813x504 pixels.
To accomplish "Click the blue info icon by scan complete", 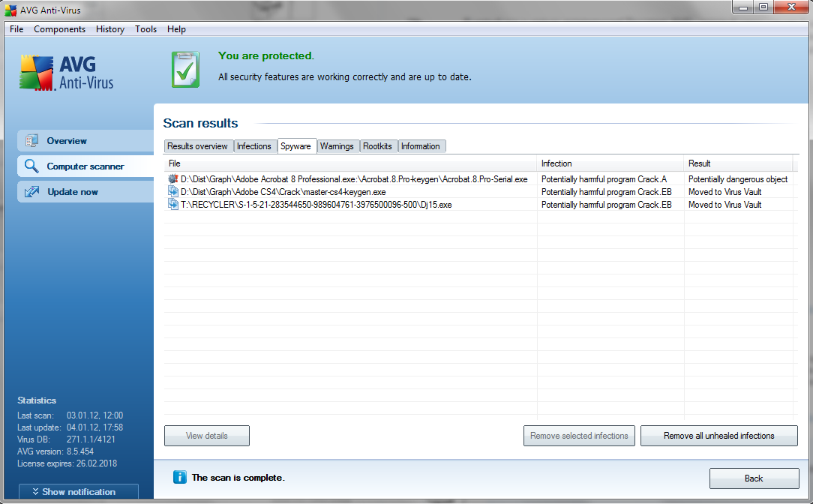I will coord(179,477).
